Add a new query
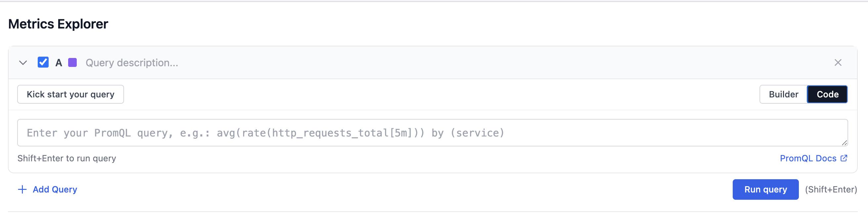Screen dimensions: 868x214 click(x=55, y=189)
